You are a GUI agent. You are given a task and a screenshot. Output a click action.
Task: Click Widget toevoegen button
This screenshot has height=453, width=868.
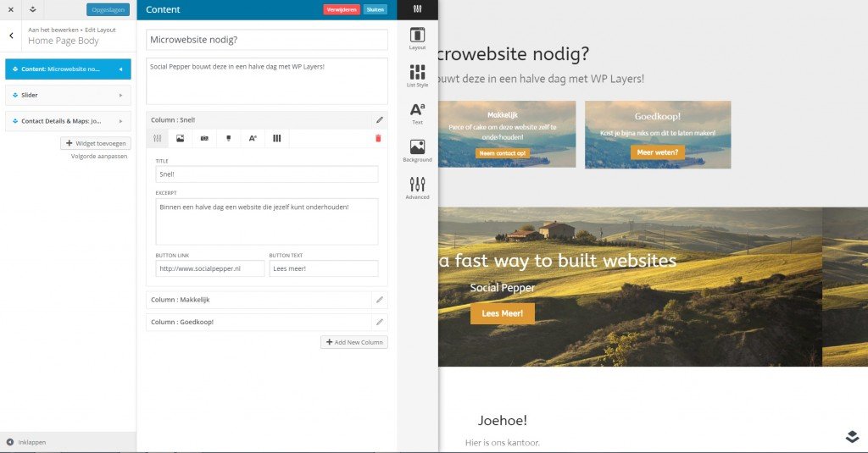click(x=96, y=143)
